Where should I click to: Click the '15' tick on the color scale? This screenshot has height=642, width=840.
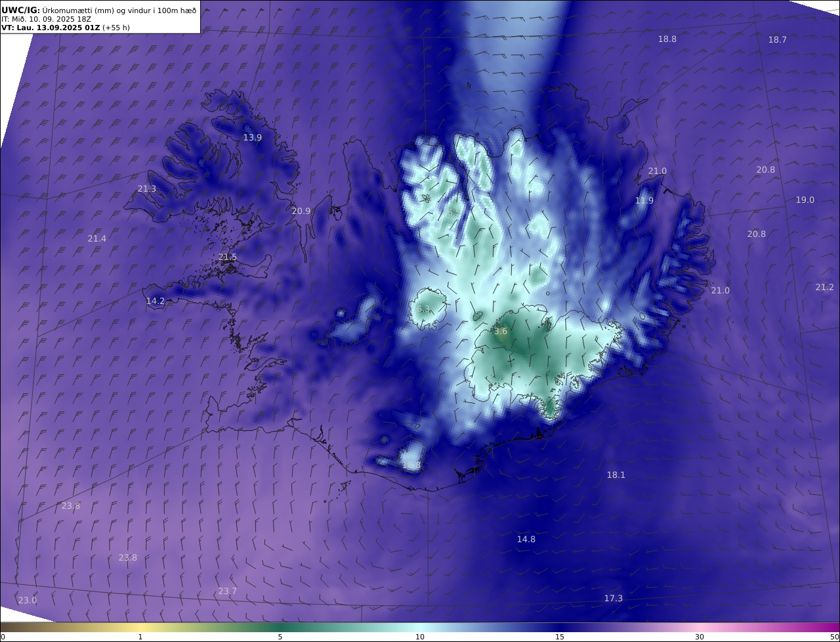click(x=560, y=637)
